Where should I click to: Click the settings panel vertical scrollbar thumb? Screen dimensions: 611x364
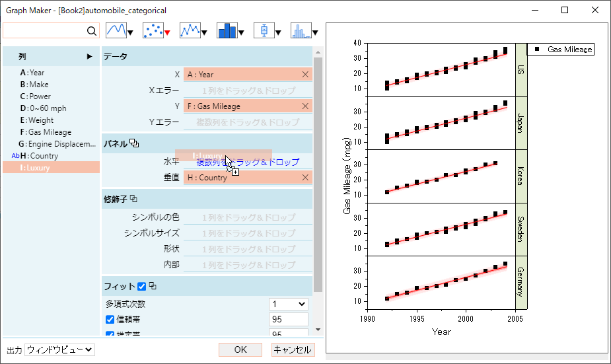tap(318, 174)
